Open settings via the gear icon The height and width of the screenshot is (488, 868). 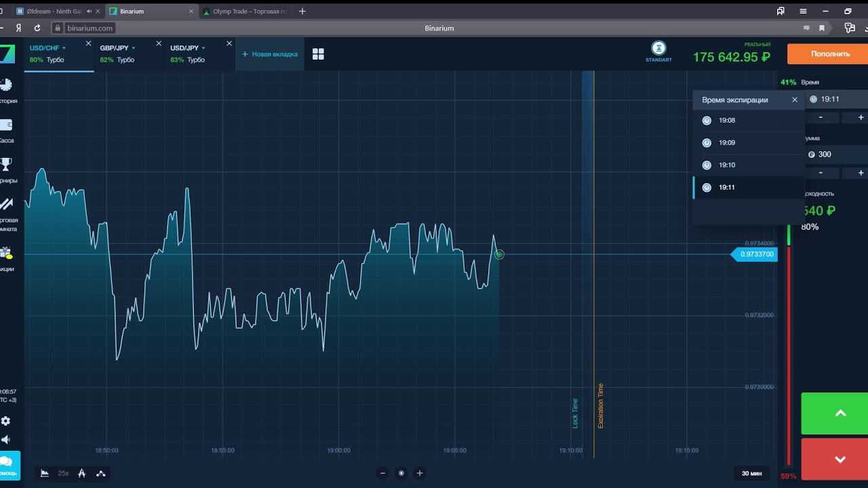coord(6,421)
